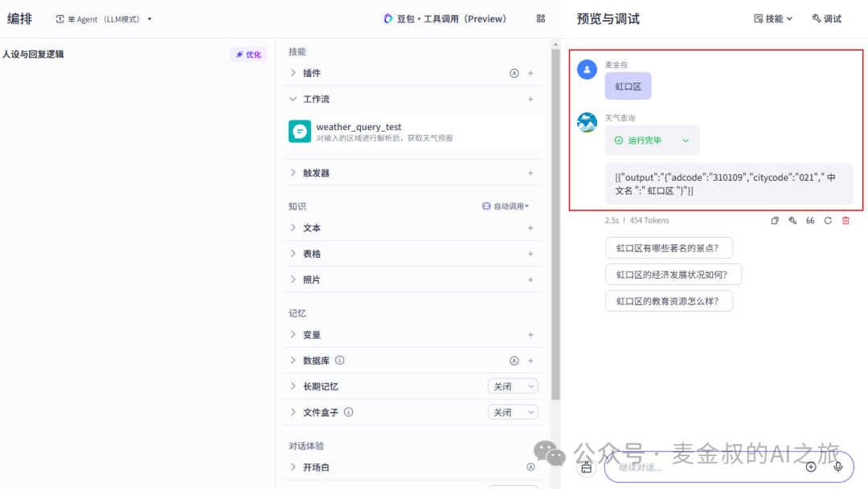Screen dimensions: 868x489
Task: Add photo knowledge with the 照片 plus icon
Action: click(x=530, y=280)
